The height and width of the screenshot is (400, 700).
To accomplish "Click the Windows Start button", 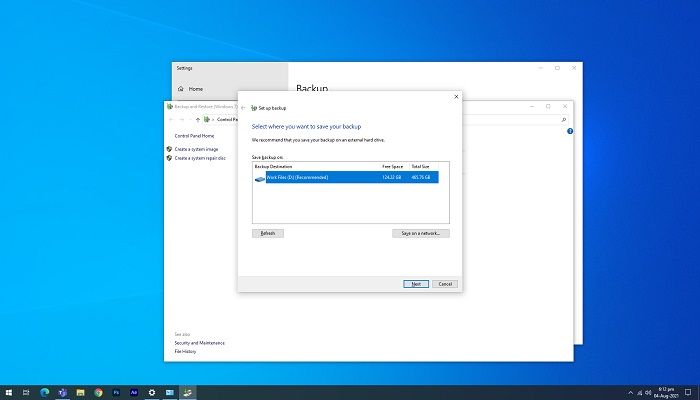I will 8,392.
